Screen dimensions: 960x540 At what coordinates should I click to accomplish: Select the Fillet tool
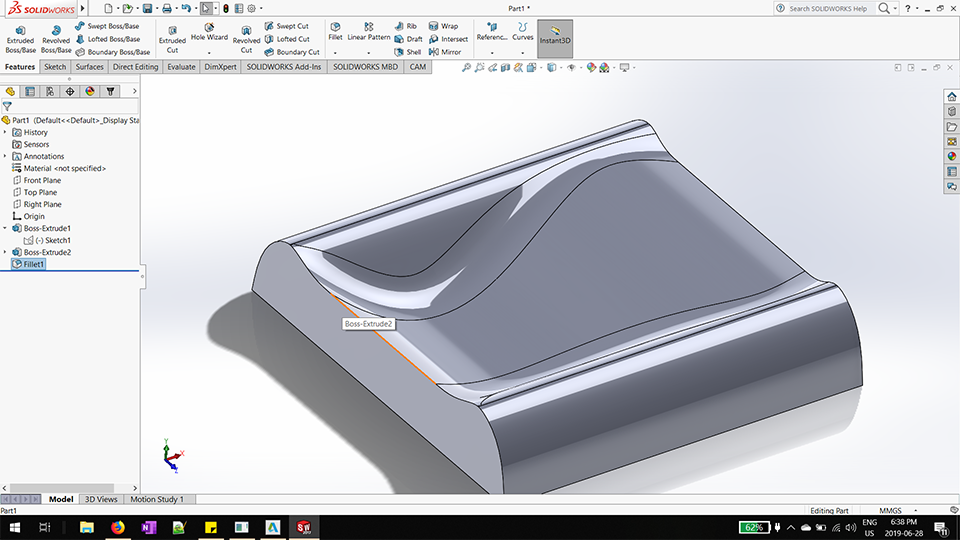pyautogui.click(x=335, y=32)
